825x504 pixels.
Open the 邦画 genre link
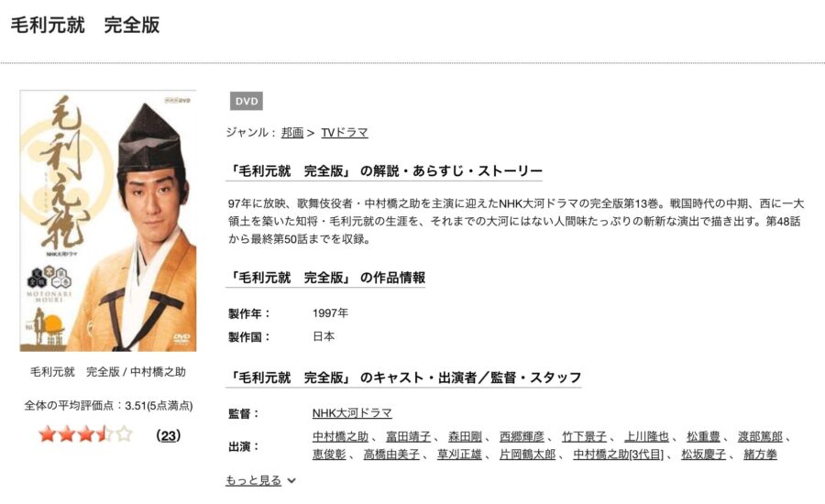click(292, 133)
